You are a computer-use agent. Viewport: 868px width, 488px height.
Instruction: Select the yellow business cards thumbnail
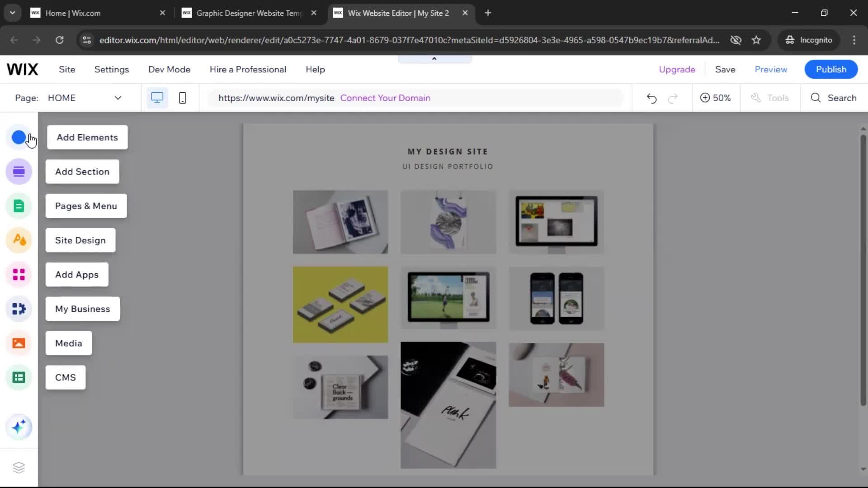pyautogui.click(x=340, y=305)
